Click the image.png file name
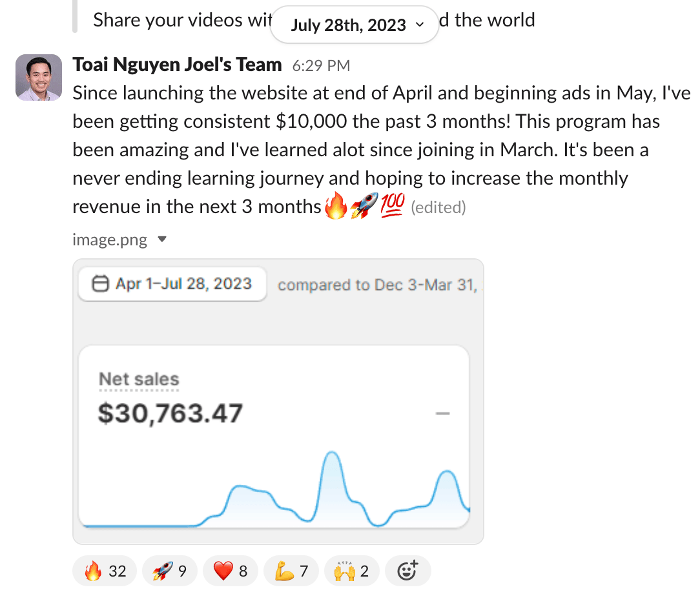700x594 pixels. click(x=110, y=240)
